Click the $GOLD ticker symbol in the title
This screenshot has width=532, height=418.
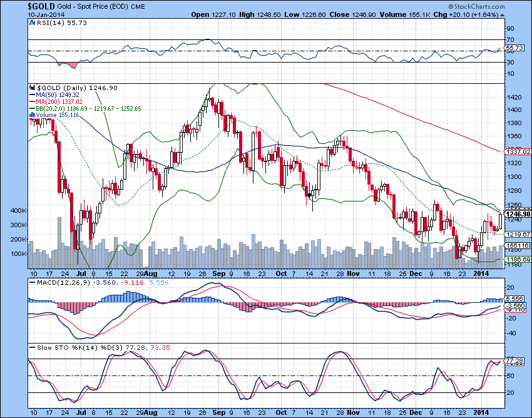click(41, 6)
